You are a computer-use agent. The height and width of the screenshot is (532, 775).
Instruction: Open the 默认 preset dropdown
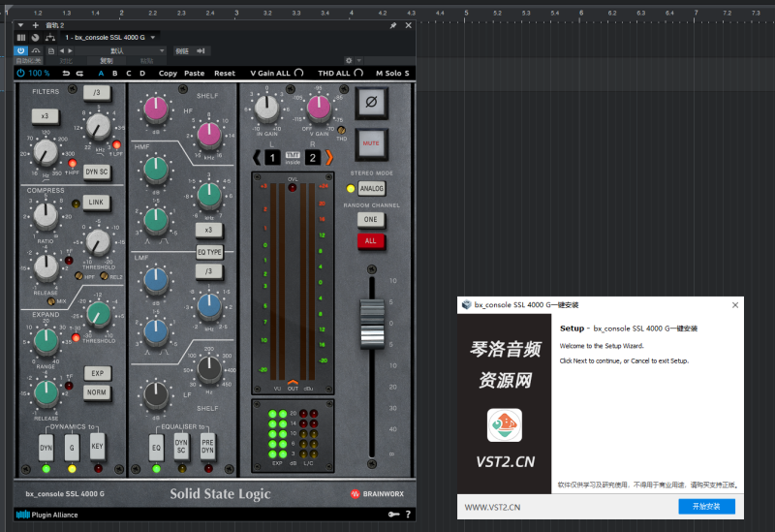tap(120, 51)
